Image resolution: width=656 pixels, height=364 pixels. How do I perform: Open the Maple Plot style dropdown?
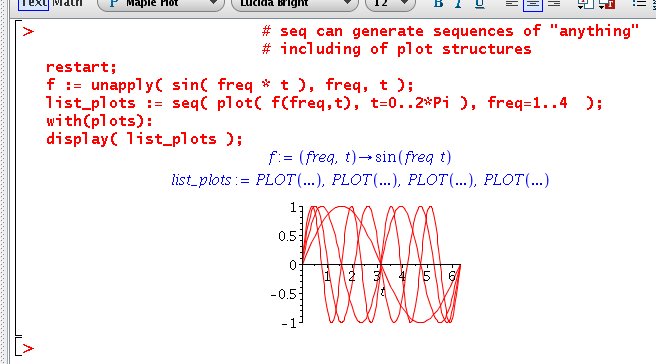point(161,4)
